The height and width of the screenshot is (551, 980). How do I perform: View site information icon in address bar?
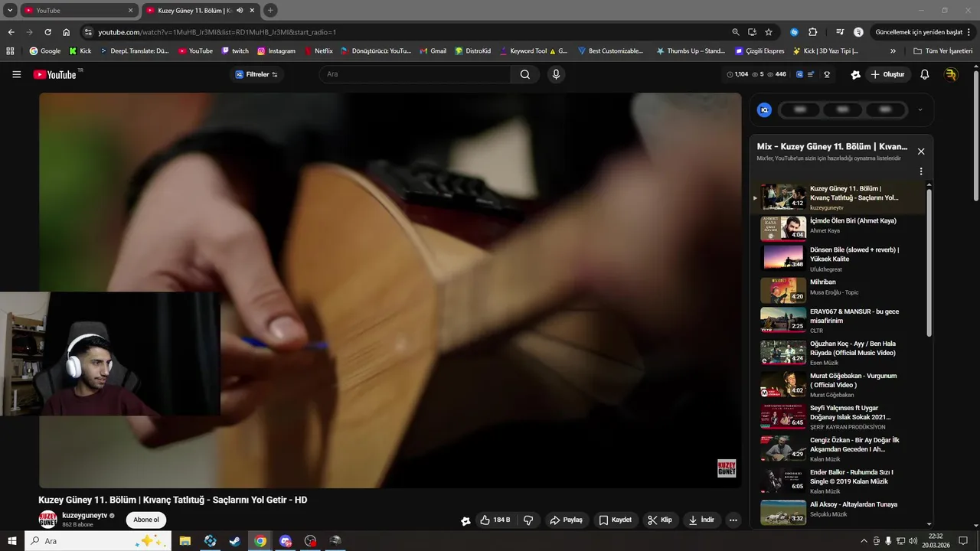point(88,32)
